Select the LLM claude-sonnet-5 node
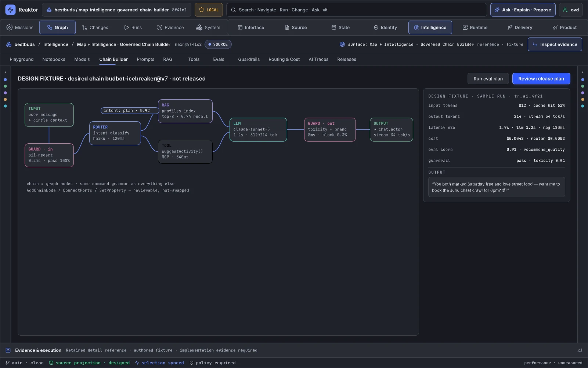 tap(258, 129)
